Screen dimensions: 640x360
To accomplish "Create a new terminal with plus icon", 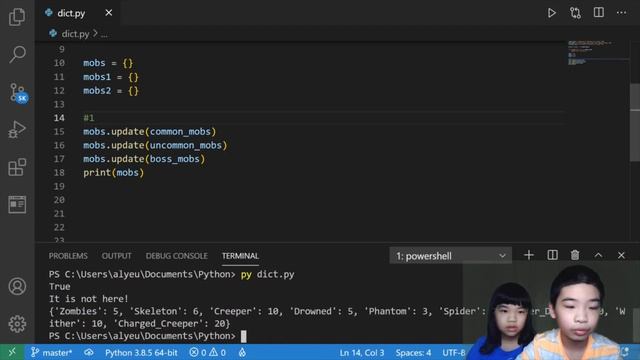I will (x=529, y=255).
